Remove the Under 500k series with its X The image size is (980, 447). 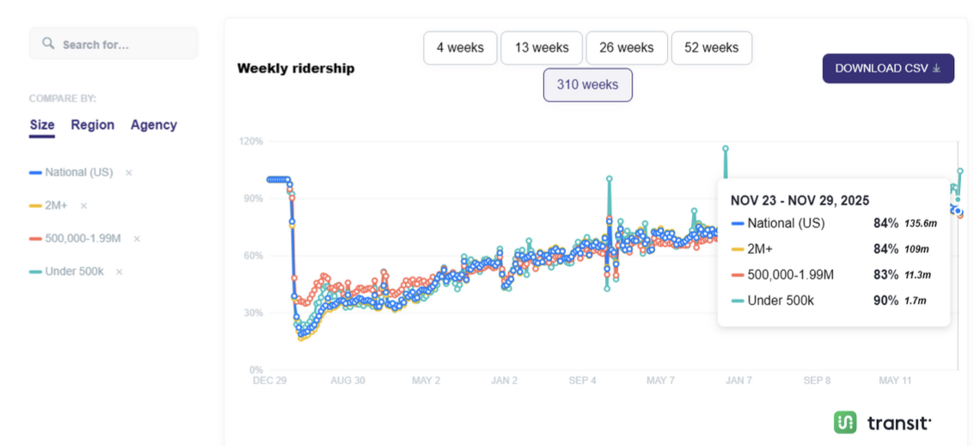pos(119,272)
